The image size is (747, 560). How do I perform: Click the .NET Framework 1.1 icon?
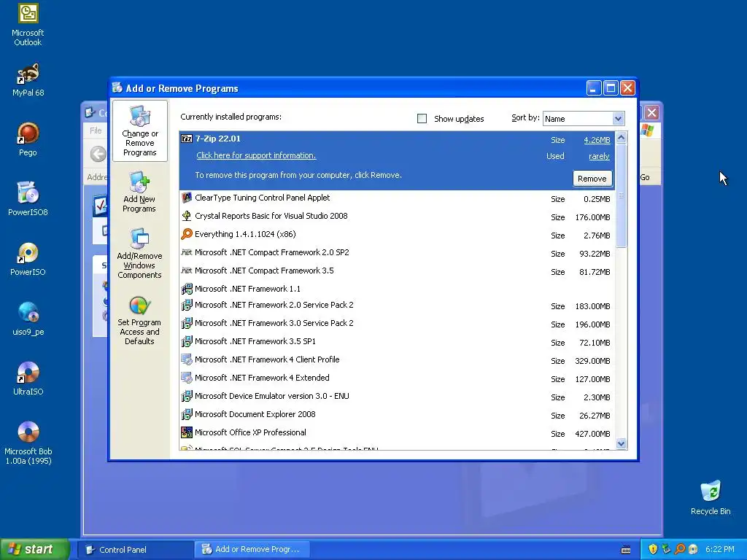187,289
